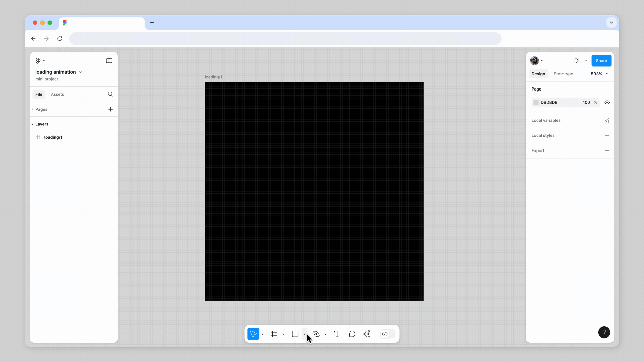The width and height of the screenshot is (644, 362).
Task: Collapse the left sidebar panel
Action: (109, 61)
